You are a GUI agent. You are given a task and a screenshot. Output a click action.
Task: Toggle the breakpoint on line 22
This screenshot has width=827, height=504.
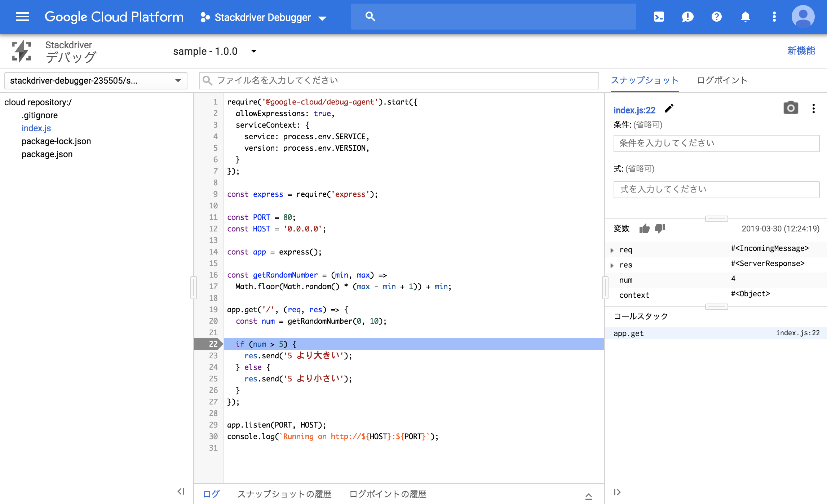point(213,344)
